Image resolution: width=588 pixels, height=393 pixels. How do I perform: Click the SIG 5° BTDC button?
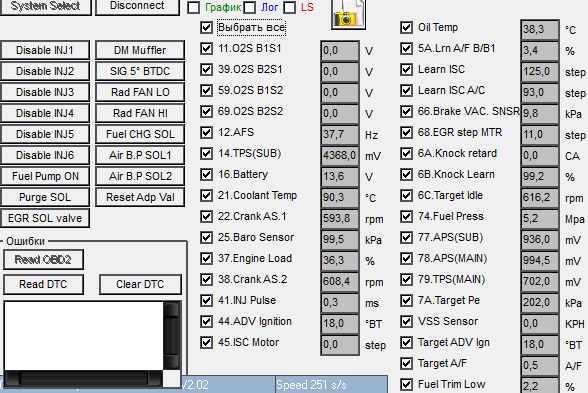[x=140, y=71]
